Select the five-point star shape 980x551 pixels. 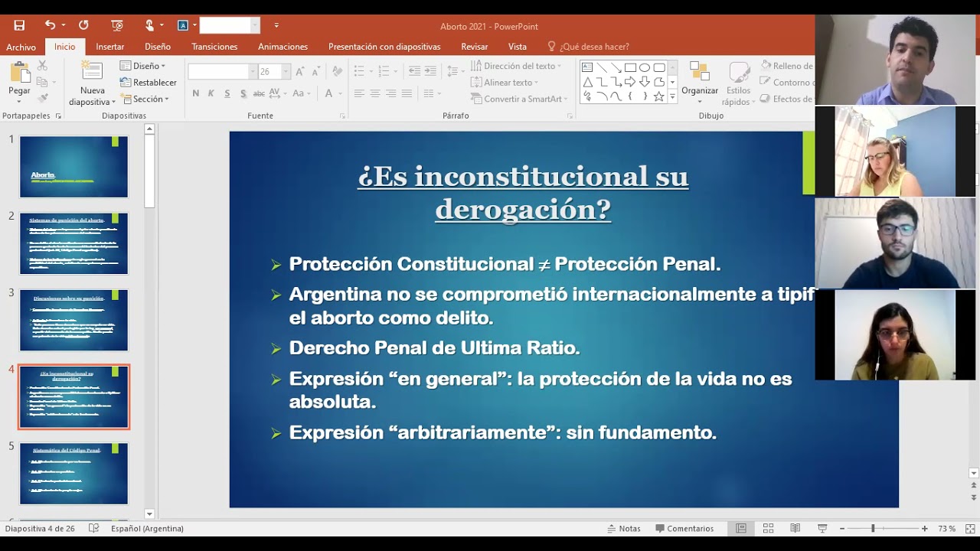tap(658, 96)
